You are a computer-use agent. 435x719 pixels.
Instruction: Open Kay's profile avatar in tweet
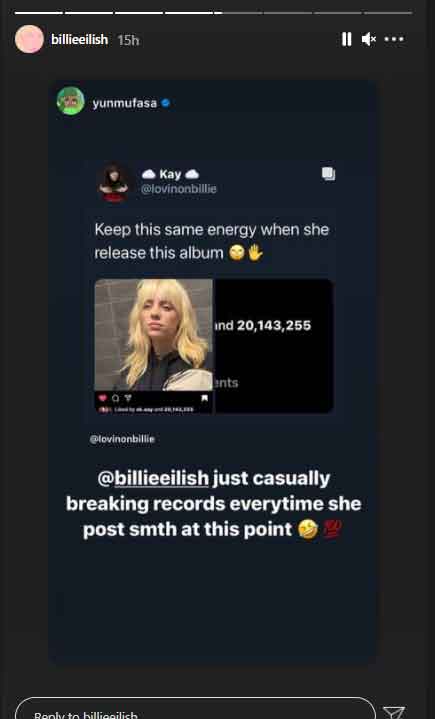(x=114, y=182)
